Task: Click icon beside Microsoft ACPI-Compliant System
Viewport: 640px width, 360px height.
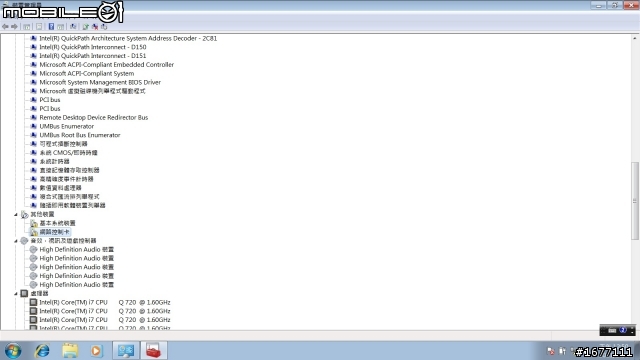Action: point(34,73)
